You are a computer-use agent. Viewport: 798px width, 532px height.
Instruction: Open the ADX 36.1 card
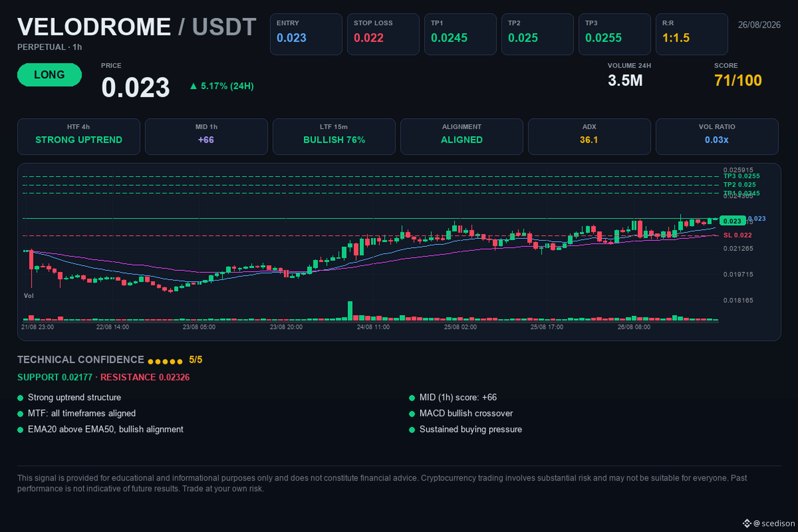pyautogui.click(x=589, y=136)
